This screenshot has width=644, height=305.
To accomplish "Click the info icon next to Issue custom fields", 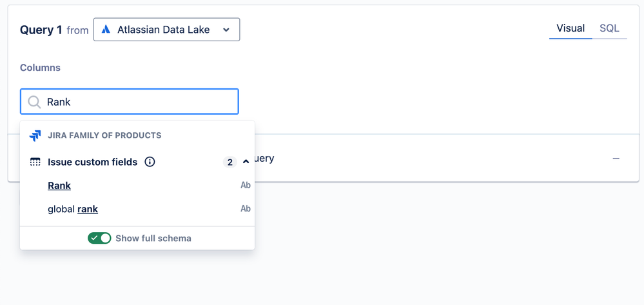I will [x=150, y=162].
